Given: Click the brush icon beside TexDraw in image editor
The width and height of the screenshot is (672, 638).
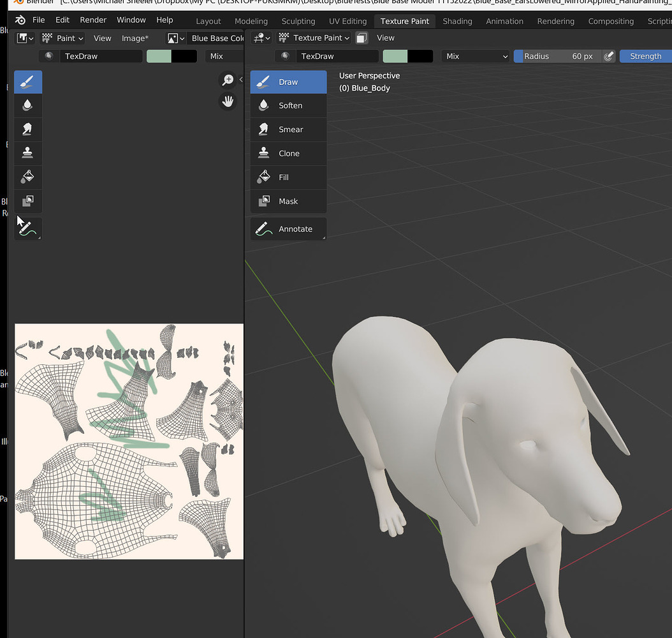Looking at the screenshot, I should click(49, 56).
